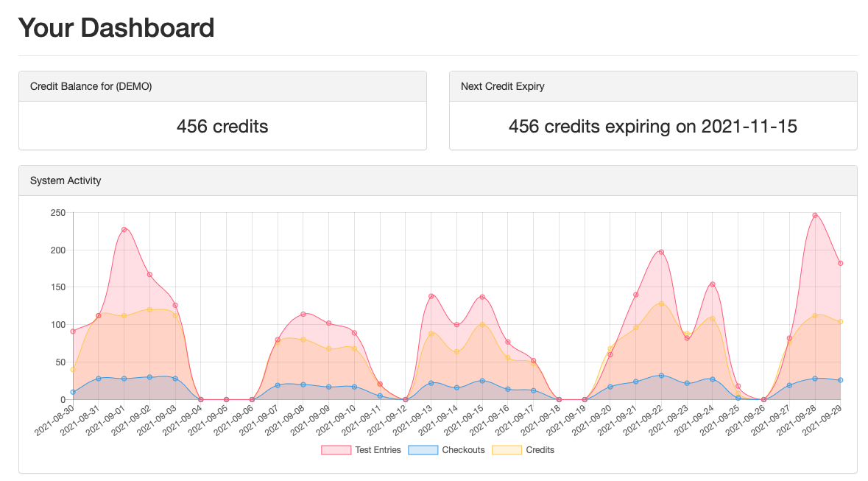The height and width of the screenshot is (481, 868).
Task: Toggle the Credits legend label
Action: (540, 449)
